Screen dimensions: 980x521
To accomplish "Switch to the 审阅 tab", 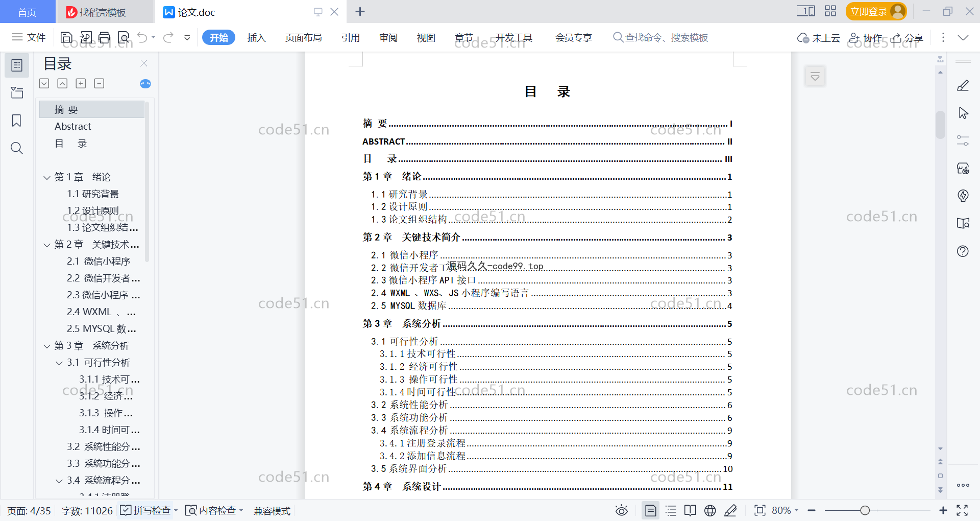I will 388,37.
